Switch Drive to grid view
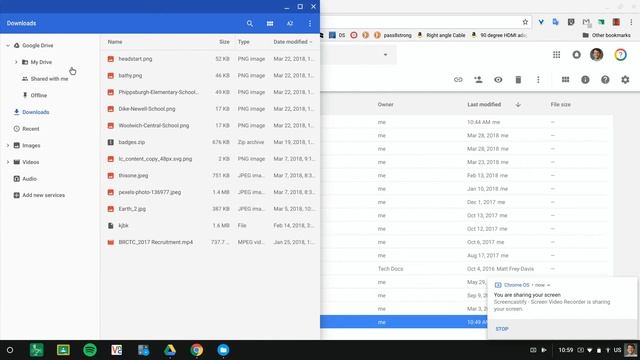 pyautogui.click(x=565, y=80)
